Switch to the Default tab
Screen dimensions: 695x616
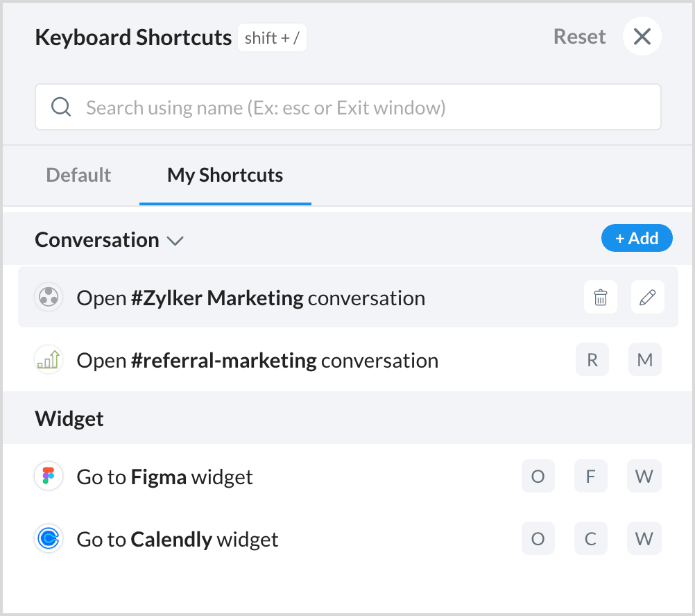(78, 175)
